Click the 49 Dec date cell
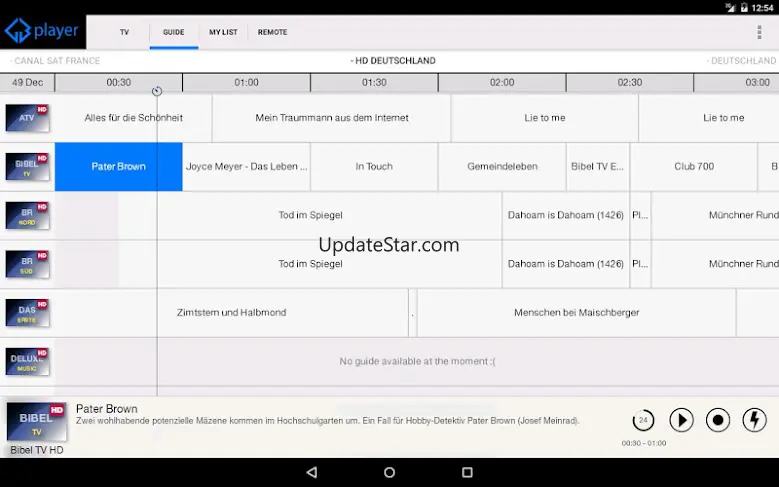This screenshot has height=487, width=779. [x=27, y=82]
